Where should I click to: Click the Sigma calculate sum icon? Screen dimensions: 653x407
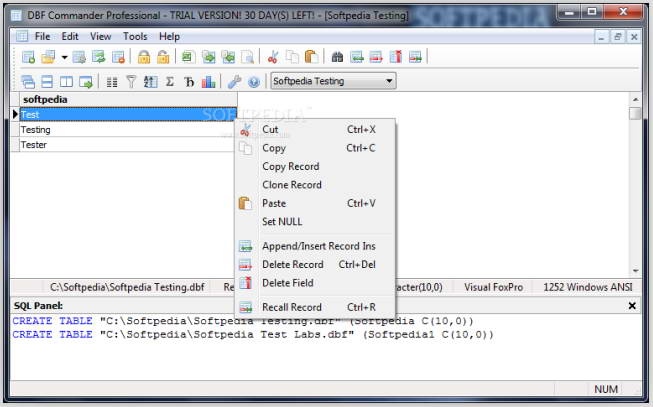(x=169, y=82)
